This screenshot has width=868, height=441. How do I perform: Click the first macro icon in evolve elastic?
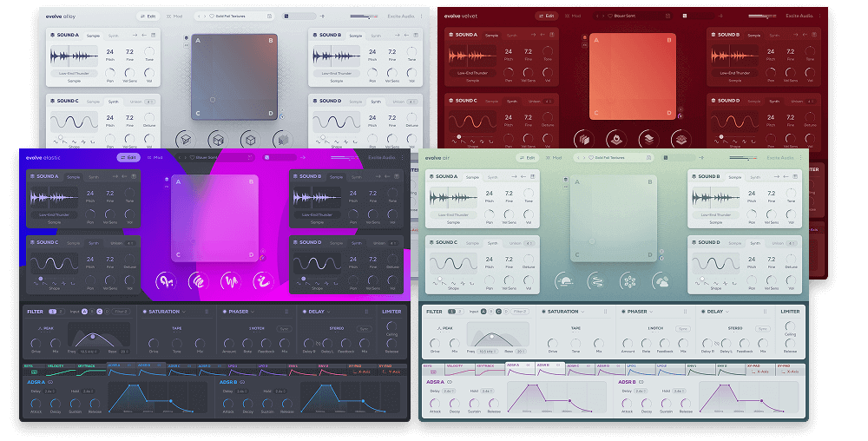[167, 280]
